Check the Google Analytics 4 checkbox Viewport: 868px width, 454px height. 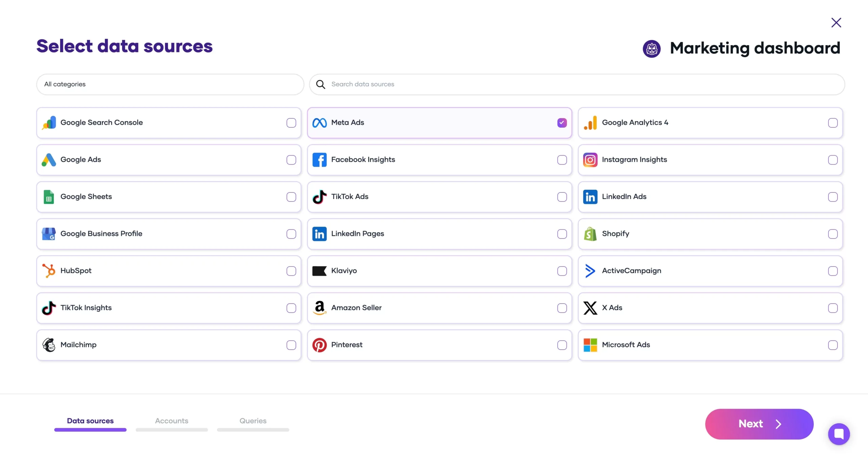pyautogui.click(x=833, y=123)
